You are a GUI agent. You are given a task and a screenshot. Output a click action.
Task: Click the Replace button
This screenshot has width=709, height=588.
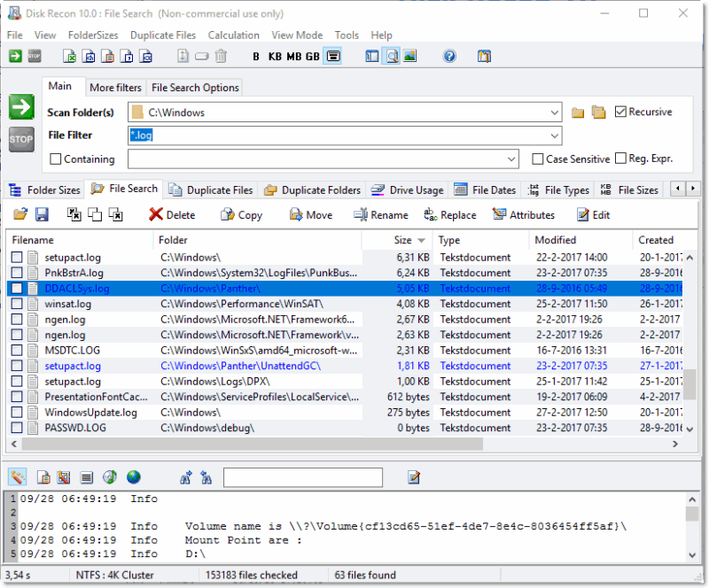pyautogui.click(x=450, y=214)
